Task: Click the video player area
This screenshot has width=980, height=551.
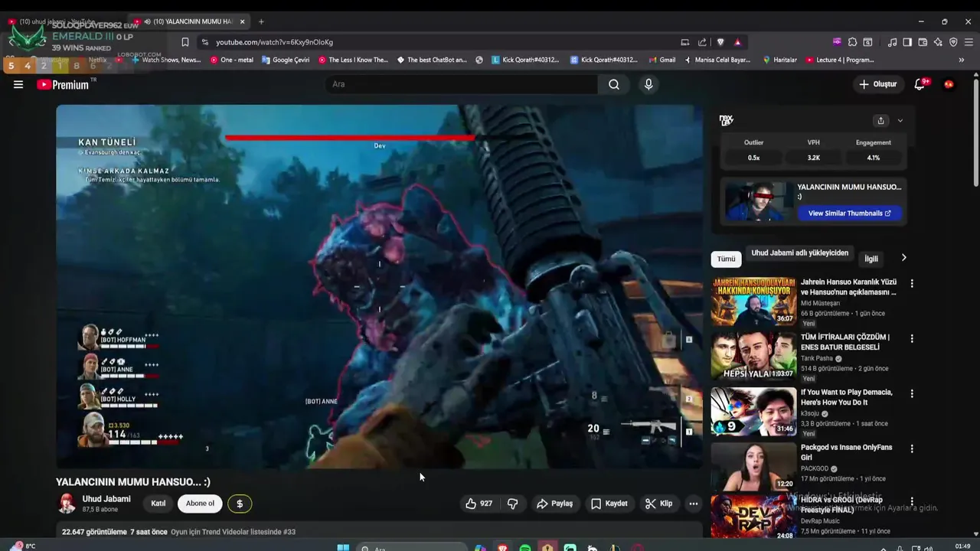Action: click(x=379, y=286)
